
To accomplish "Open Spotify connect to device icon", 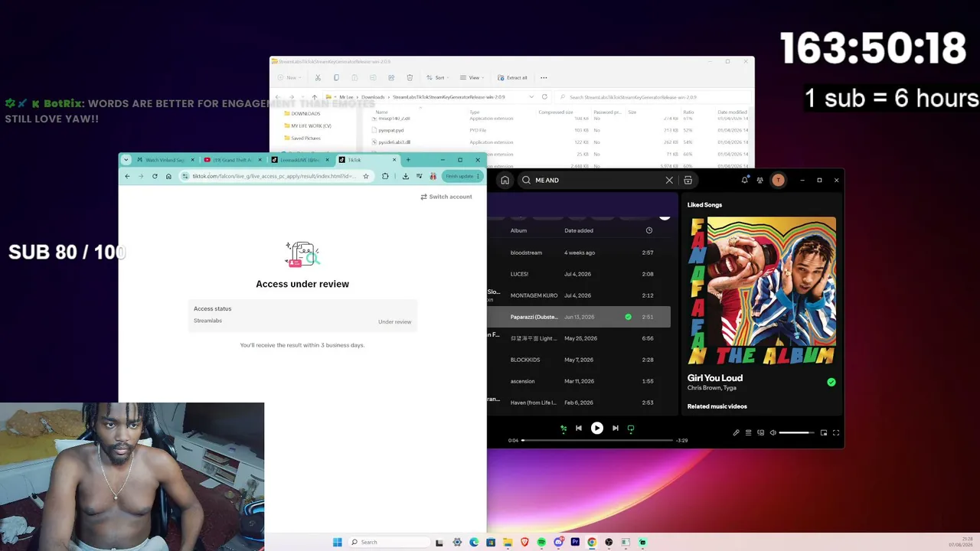I will pyautogui.click(x=760, y=432).
